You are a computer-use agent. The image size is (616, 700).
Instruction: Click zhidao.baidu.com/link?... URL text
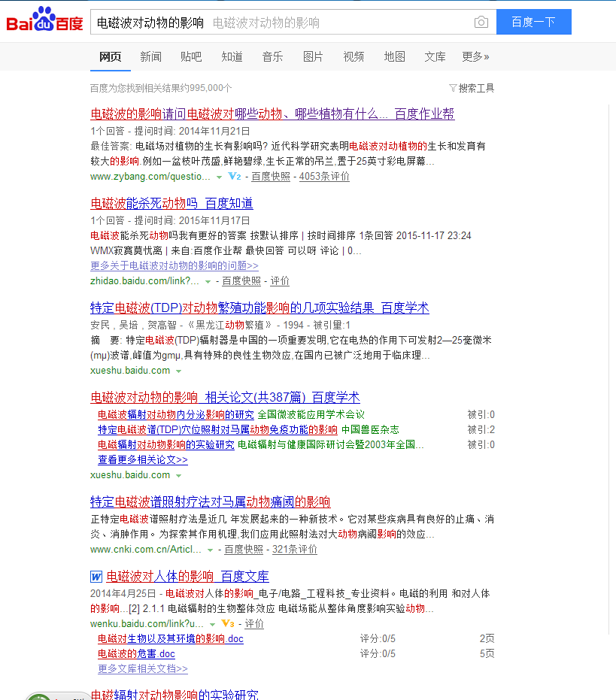click(144, 280)
